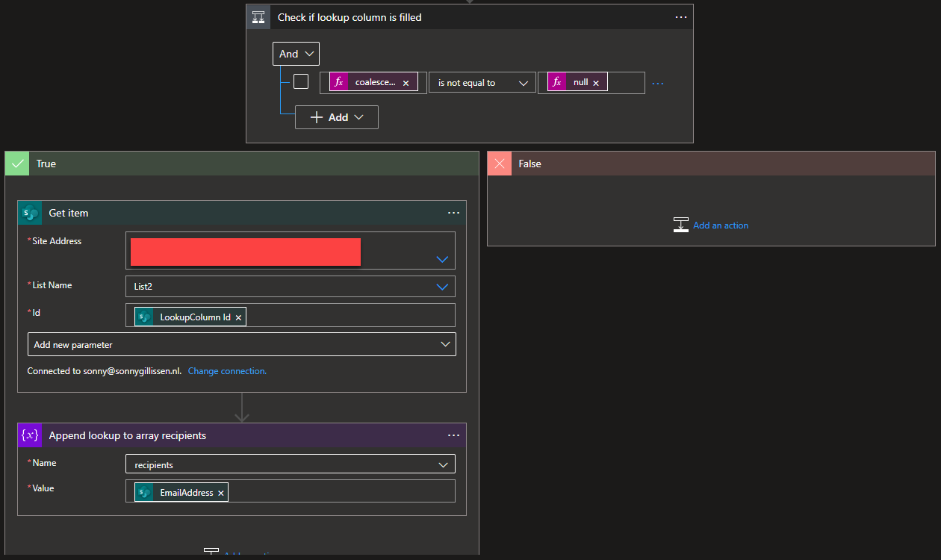The width and height of the screenshot is (941, 560).
Task: Open the Name dropdown showing recipients
Action: [x=291, y=464]
